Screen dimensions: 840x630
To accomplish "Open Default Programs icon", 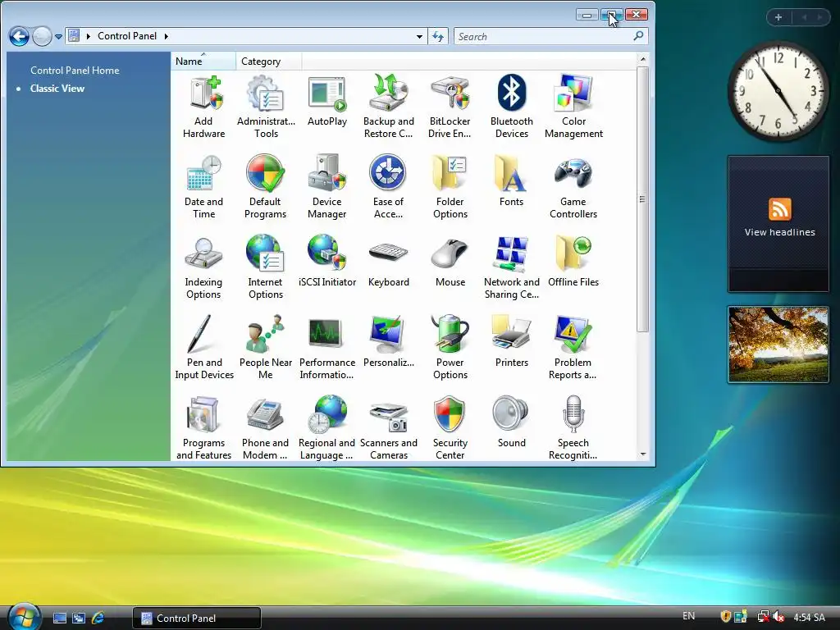I will pyautogui.click(x=265, y=188).
